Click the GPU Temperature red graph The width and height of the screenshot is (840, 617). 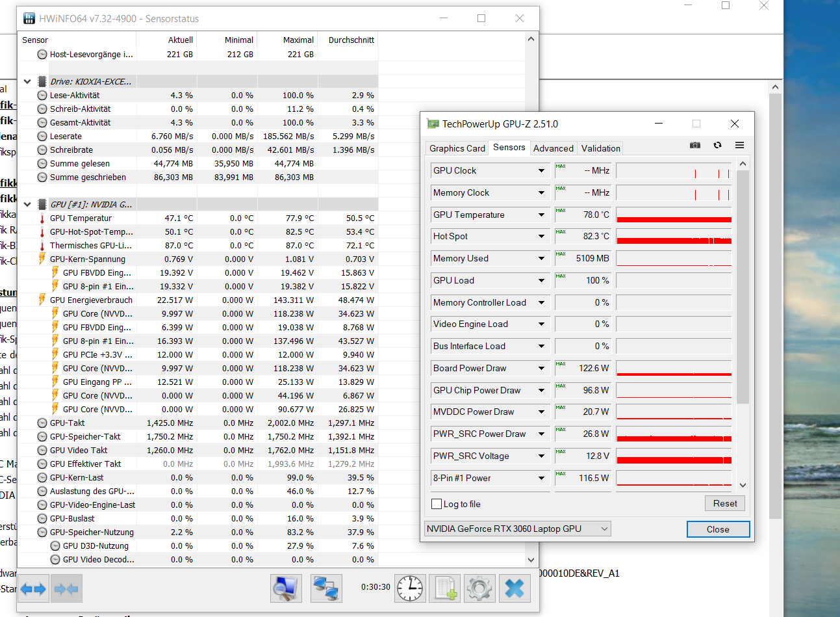(674, 215)
